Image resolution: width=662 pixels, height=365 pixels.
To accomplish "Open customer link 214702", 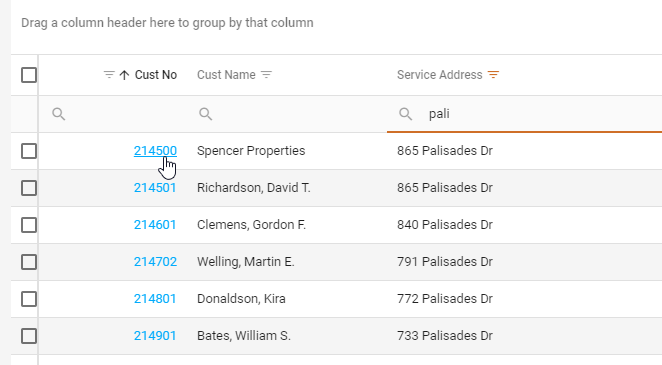I will pyautogui.click(x=155, y=262).
